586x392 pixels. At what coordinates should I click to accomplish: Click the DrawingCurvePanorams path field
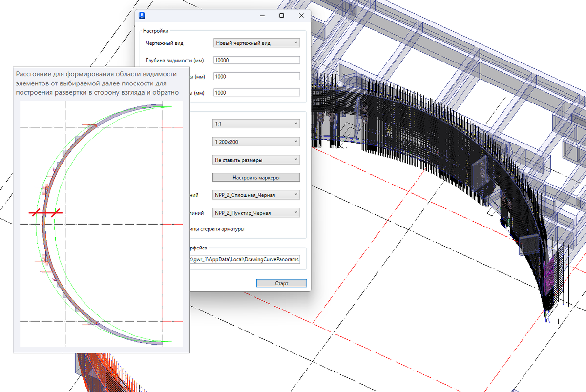click(x=246, y=259)
